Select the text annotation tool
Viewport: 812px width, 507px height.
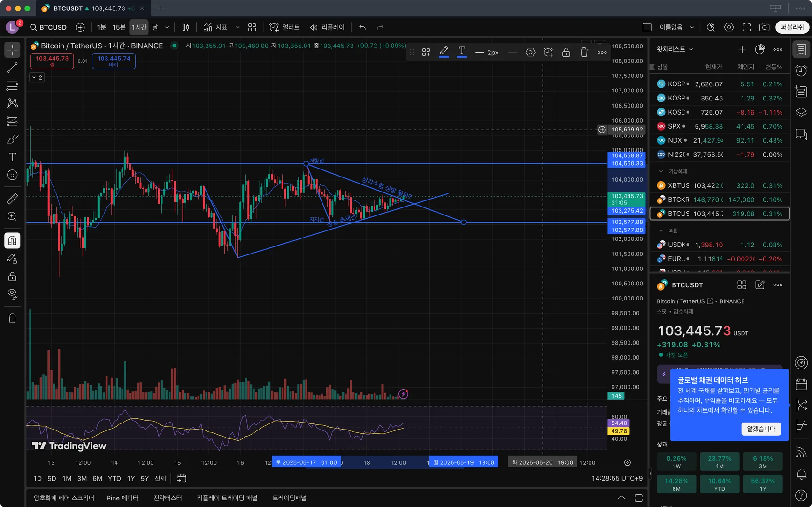click(12, 157)
